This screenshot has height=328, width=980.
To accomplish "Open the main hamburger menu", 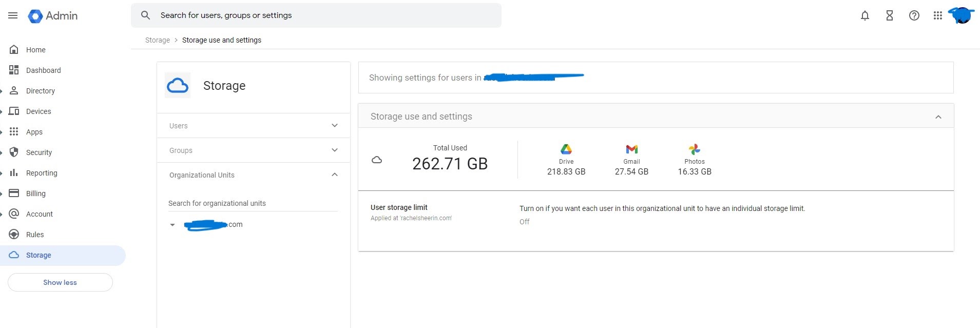I will [x=13, y=15].
